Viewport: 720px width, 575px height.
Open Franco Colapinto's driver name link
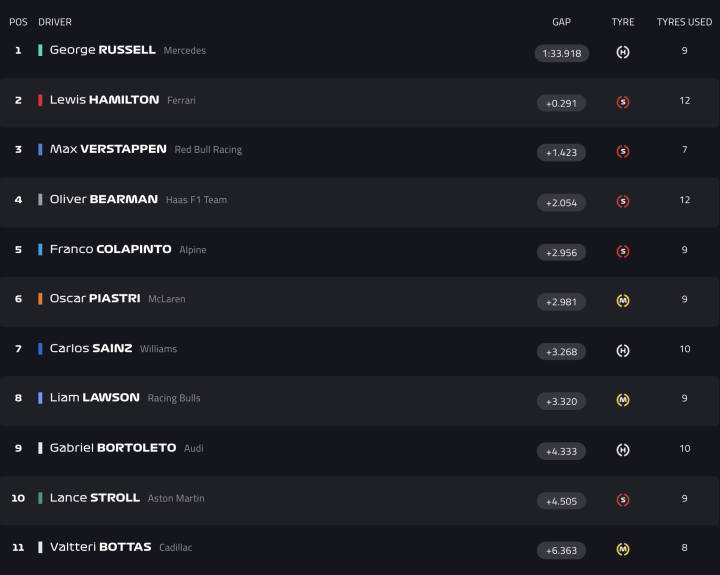[110, 249]
